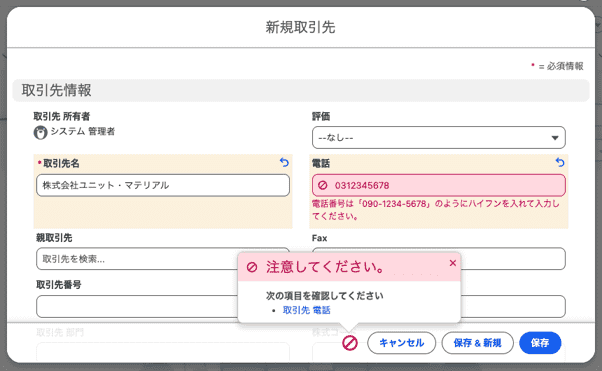602x371 pixels.
Task: Open the 取引先 電話 link in popup
Action: (306, 310)
